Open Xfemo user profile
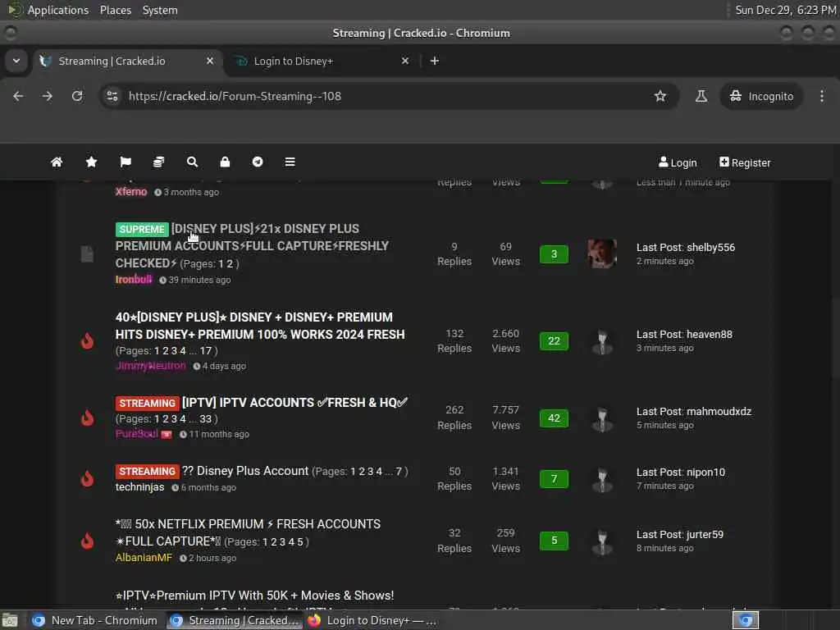This screenshot has height=630, width=840. click(130, 191)
